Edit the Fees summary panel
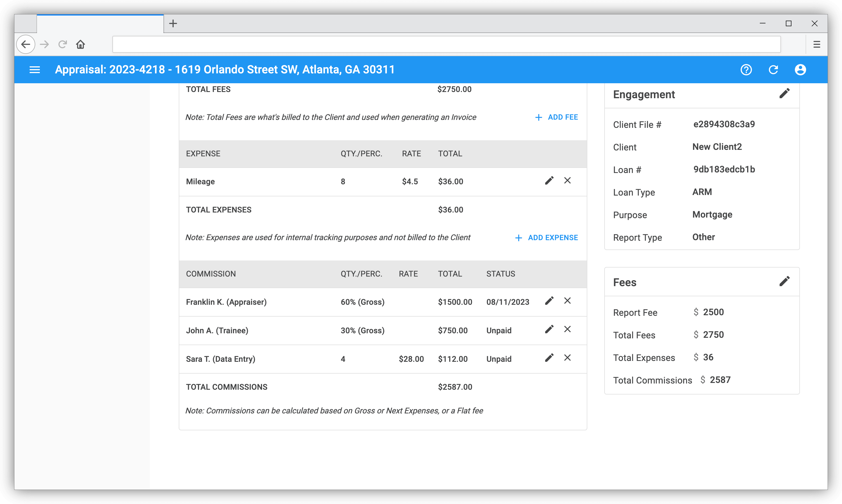The height and width of the screenshot is (504, 842). tap(784, 281)
